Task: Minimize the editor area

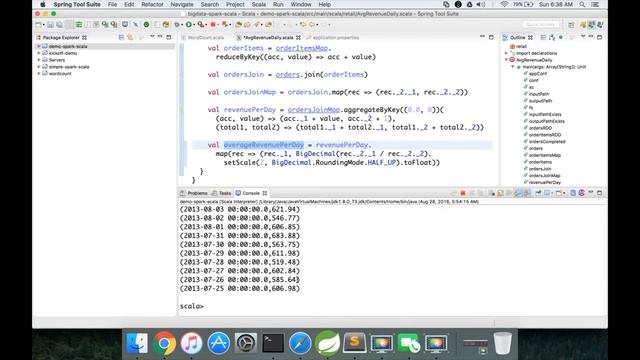Action: [482, 37]
